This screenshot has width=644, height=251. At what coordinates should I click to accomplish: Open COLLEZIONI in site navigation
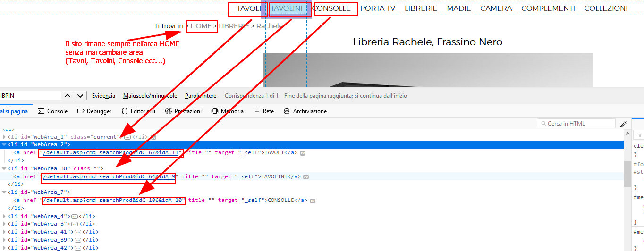pyautogui.click(x=606, y=8)
